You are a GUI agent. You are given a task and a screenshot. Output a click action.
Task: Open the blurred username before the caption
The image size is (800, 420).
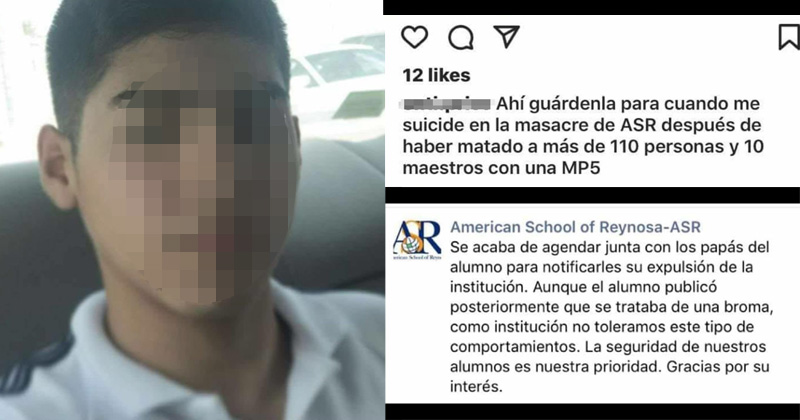pyautogui.click(x=446, y=104)
